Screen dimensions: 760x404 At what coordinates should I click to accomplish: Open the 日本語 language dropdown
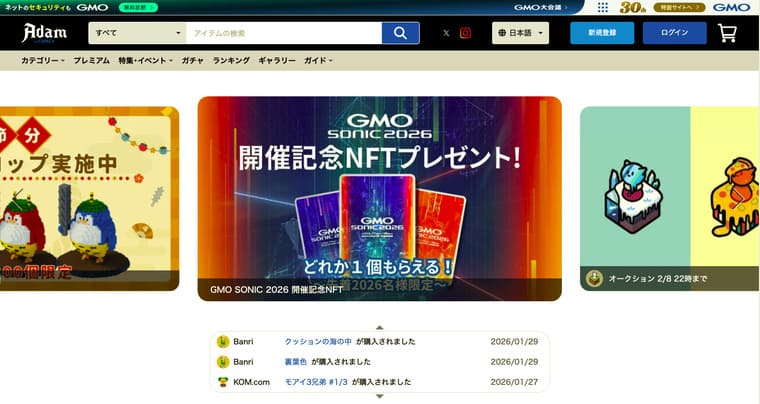pyautogui.click(x=520, y=33)
